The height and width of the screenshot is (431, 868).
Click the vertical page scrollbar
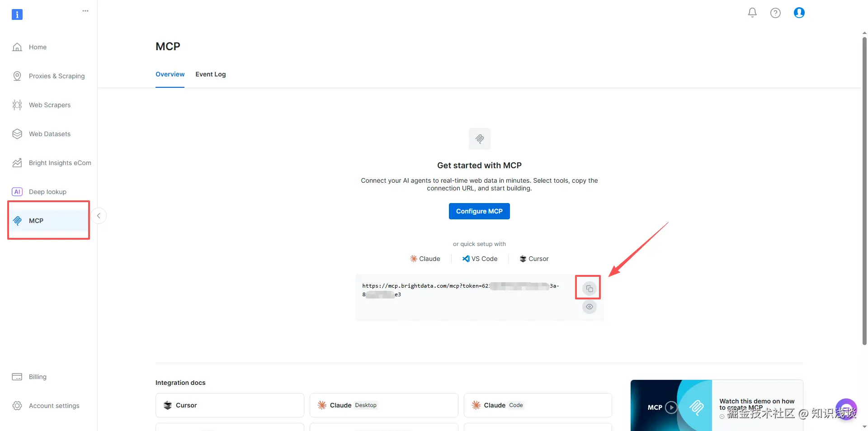[x=864, y=190]
